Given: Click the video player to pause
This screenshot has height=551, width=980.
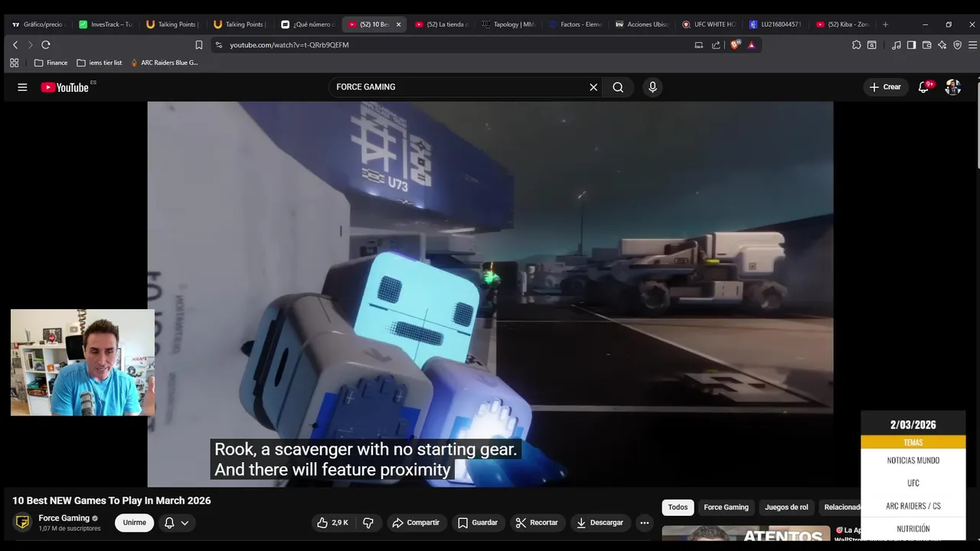Looking at the screenshot, I should (x=490, y=295).
